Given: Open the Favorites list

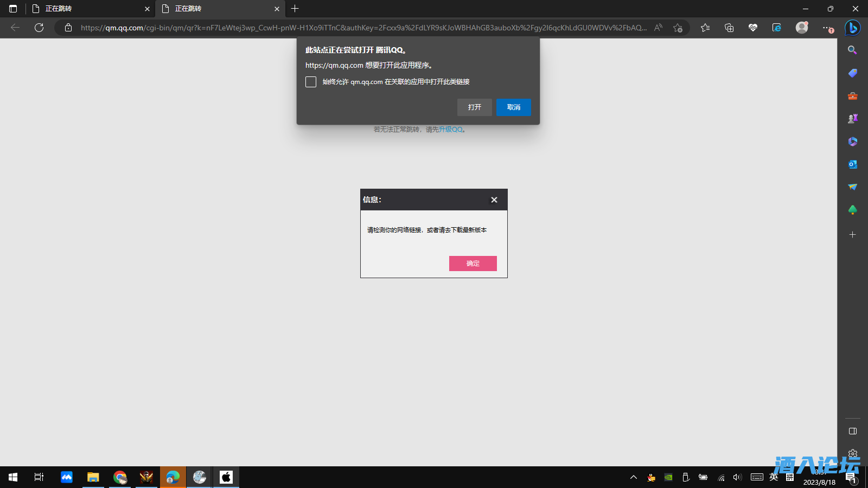Looking at the screenshot, I should click(x=705, y=28).
